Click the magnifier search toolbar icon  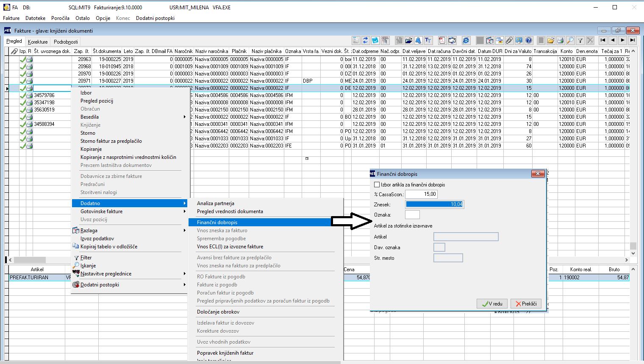click(x=570, y=40)
